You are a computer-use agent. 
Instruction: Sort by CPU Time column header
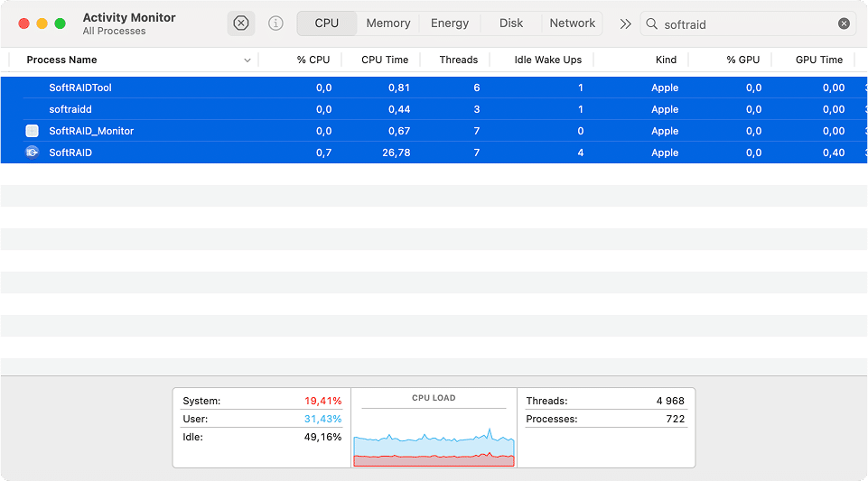pos(385,60)
